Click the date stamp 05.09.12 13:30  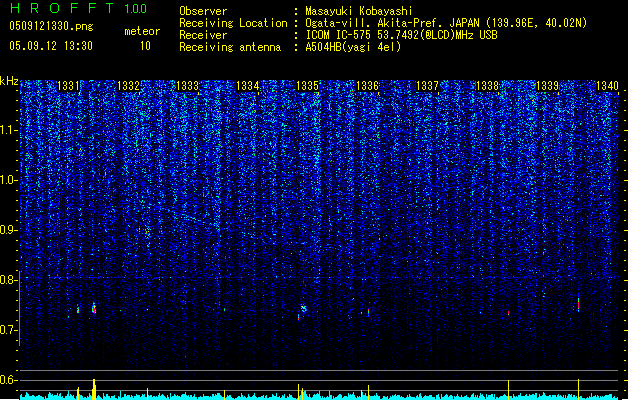(51, 46)
